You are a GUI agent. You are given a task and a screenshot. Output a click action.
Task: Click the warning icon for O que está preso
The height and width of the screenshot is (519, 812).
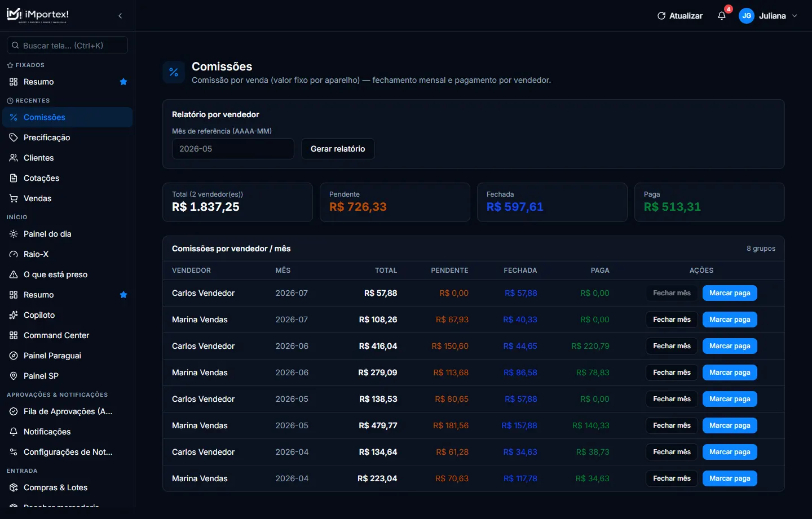coord(14,274)
